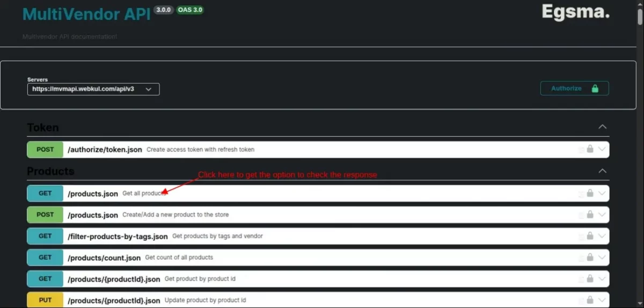Image resolution: width=644 pixels, height=308 pixels.
Task: Click GET badge of /products/{productId}.json
Action: [x=45, y=279]
